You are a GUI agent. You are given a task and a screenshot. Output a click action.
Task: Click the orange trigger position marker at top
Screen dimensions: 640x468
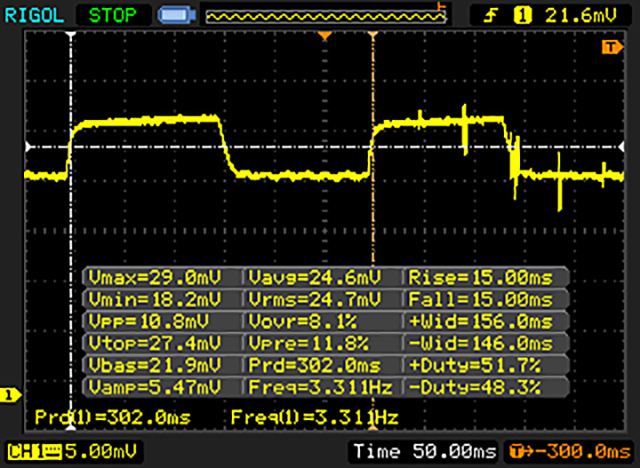tap(324, 36)
